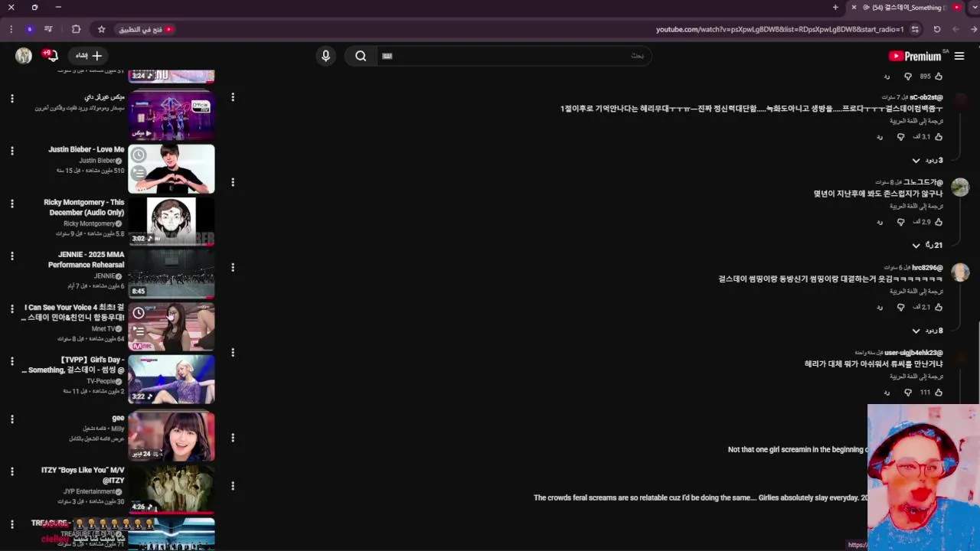This screenshot has width=980, height=551.
Task: Go forward in browser history
Action: 955,29
